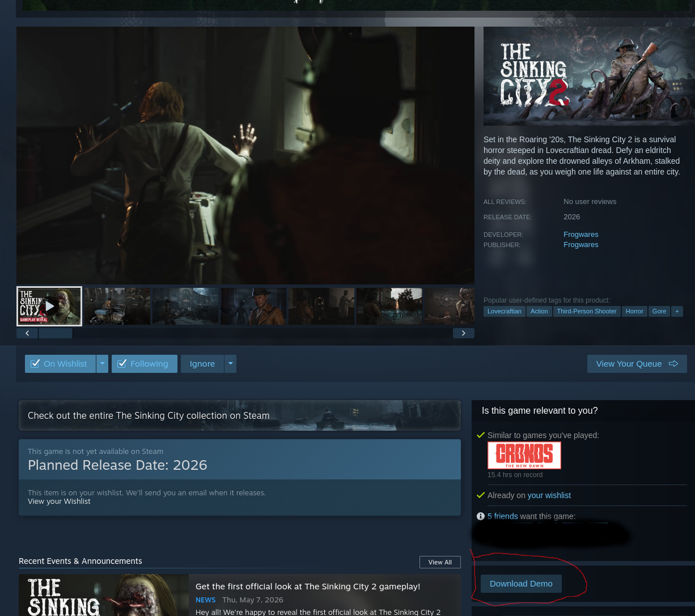Play the gameplay reveal trailer thumbnail

point(49,306)
